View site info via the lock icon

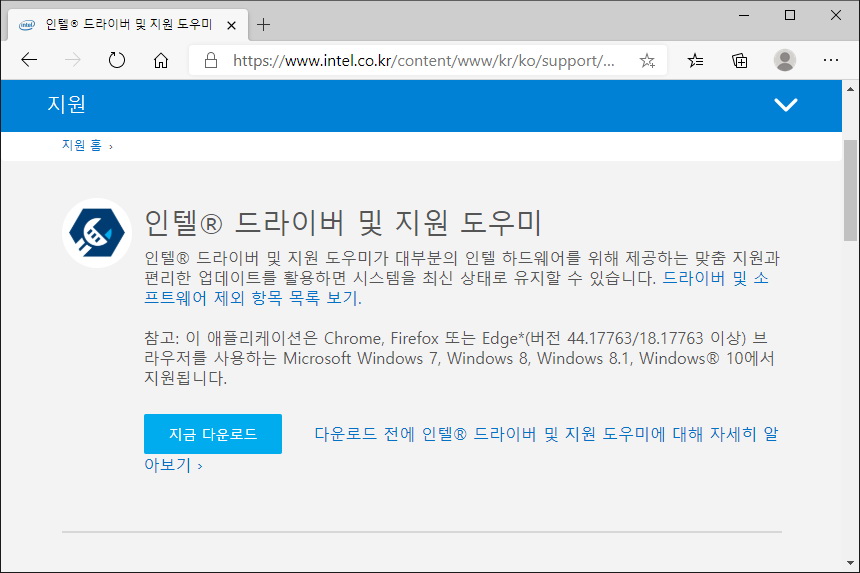click(211, 60)
